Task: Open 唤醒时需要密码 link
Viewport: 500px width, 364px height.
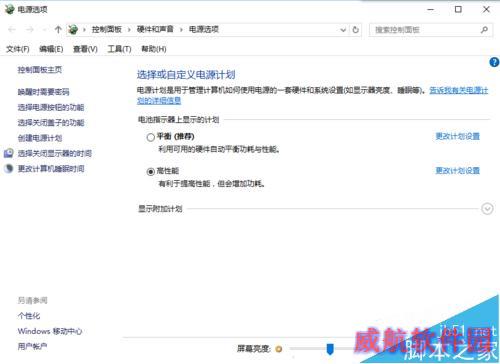Action: (43, 92)
